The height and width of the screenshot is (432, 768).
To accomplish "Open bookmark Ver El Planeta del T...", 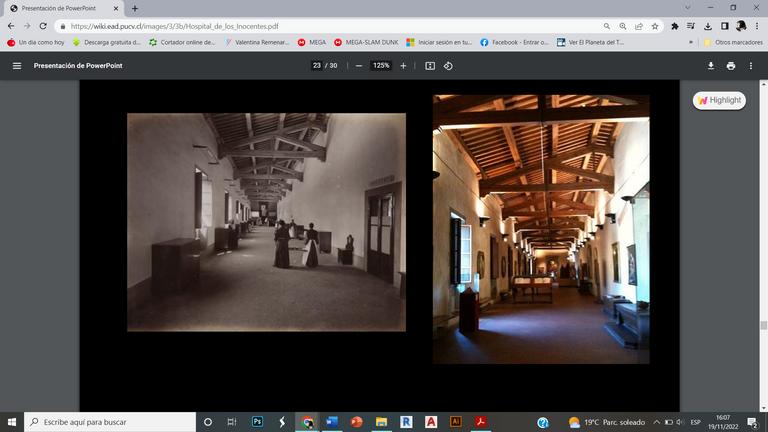I will coord(590,43).
